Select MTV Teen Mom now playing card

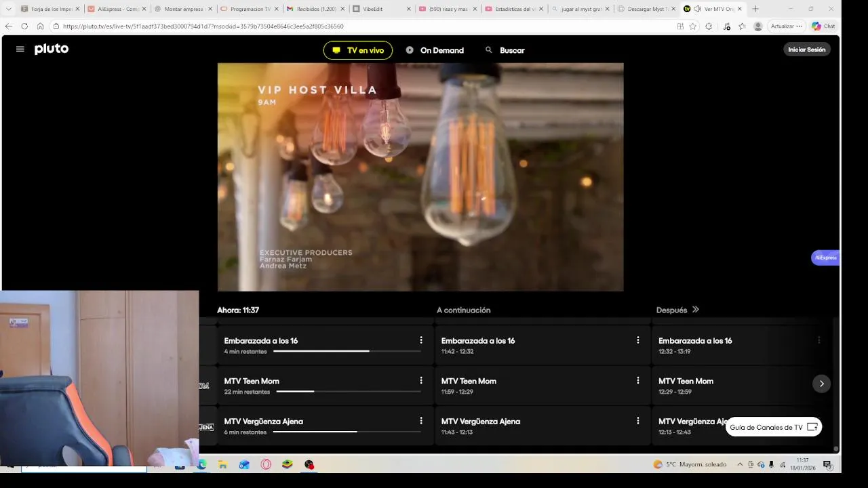click(x=325, y=386)
